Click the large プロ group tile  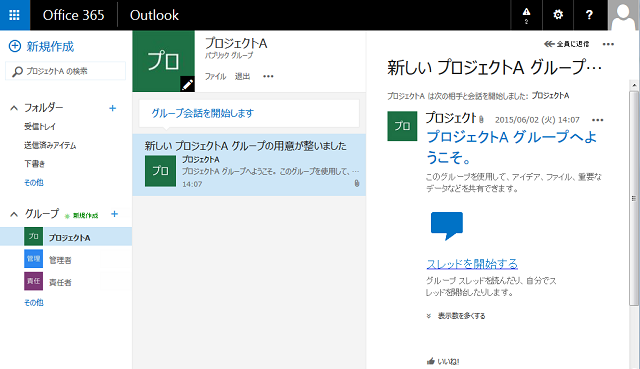[164, 61]
